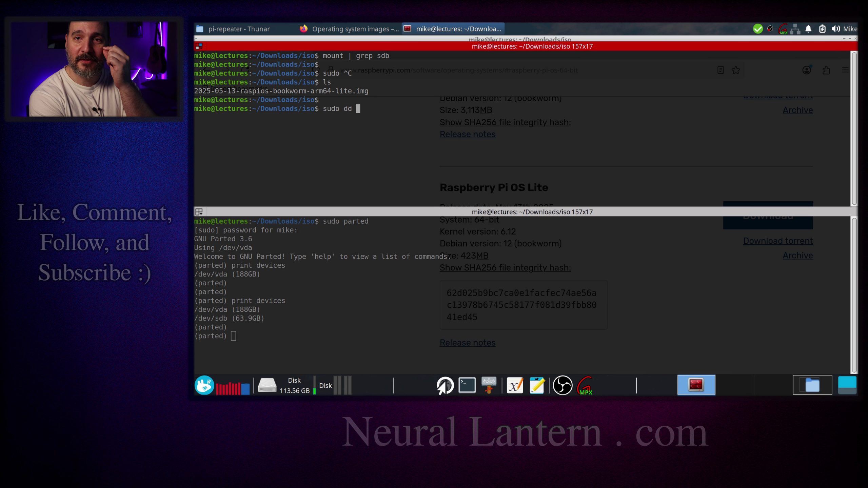The image size is (868, 488).
Task: Open Release notes link below the SHA256 hash
Action: coord(468,343)
